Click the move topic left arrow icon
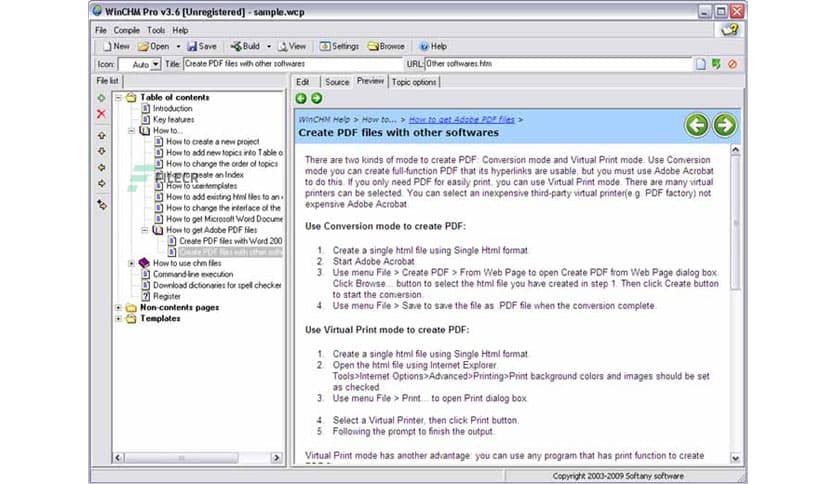Image resolution: width=836 pixels, height=484 pixels. pos(101,167)
